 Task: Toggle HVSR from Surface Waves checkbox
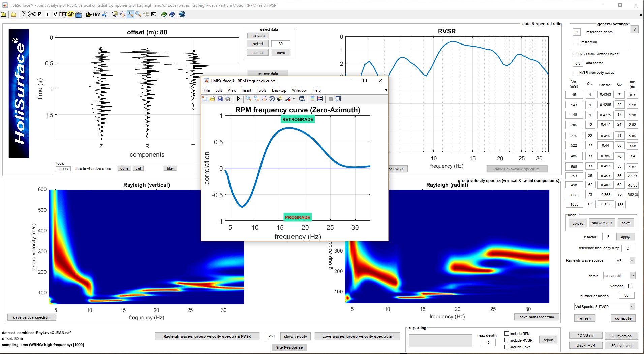(575, 54)
